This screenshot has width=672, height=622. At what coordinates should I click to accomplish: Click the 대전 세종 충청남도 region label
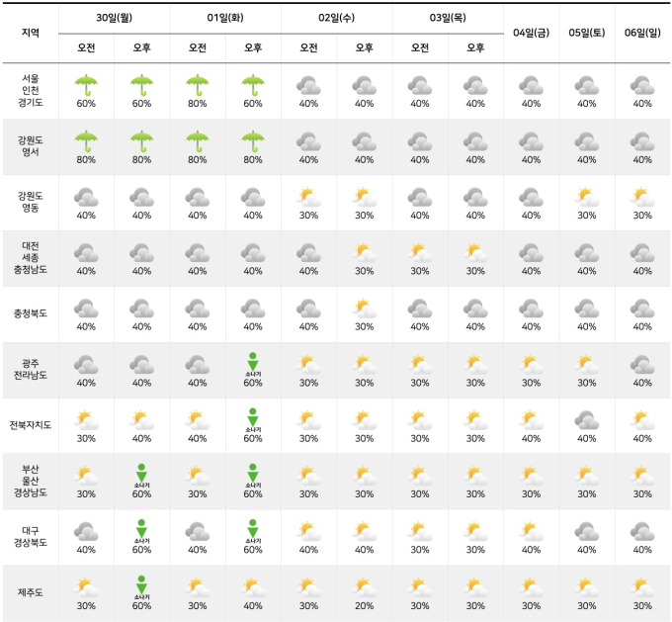(x=31, y=258)
